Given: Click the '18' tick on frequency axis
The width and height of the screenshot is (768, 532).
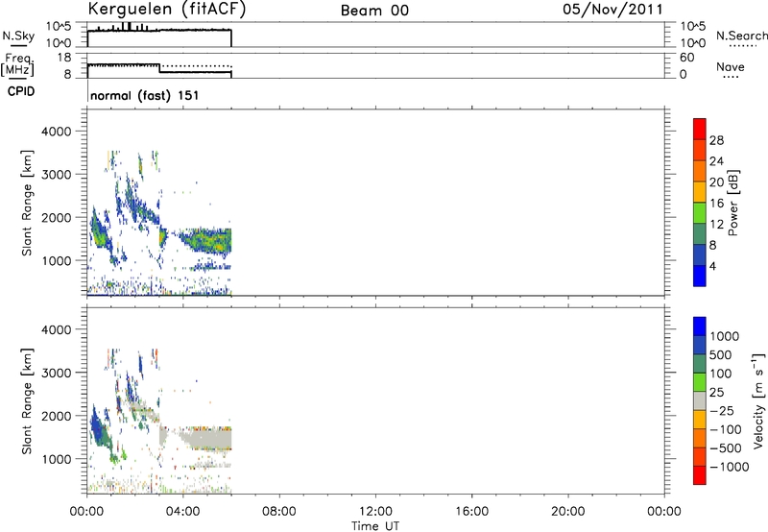Looking at the screenshot, I should click(x=64, y=58).
